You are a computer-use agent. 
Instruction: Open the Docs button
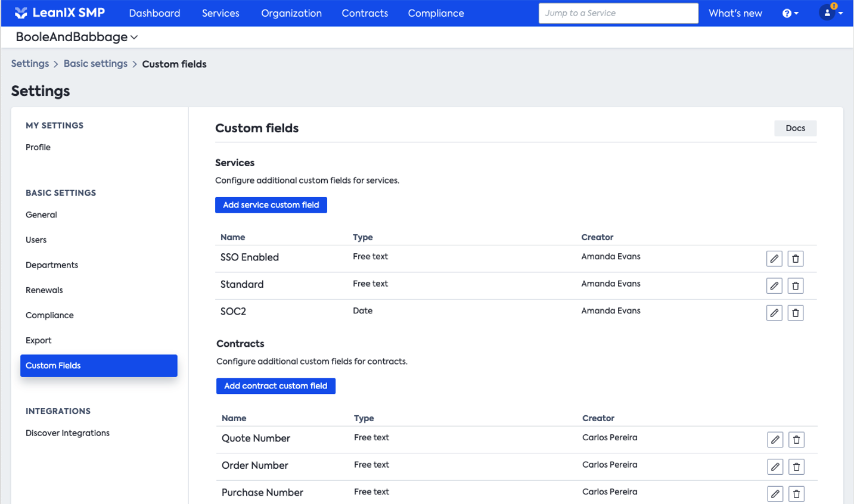click(x=795, y=128)
